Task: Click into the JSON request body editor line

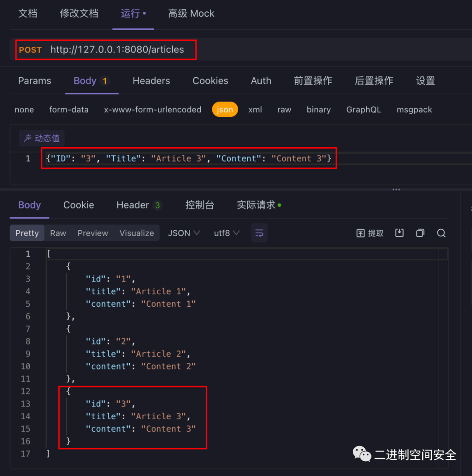Action: click(189, 159)
